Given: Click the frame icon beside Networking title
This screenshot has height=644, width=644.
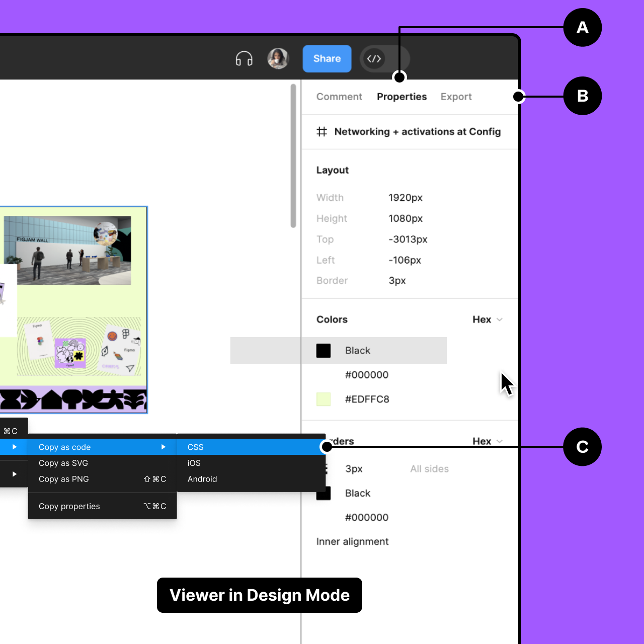Looking at the screenshot, I should [x=322, y=132].
